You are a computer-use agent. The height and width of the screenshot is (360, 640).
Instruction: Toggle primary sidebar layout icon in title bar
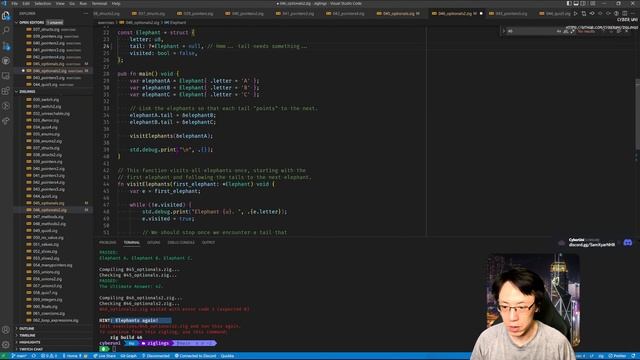pos(569,3)
